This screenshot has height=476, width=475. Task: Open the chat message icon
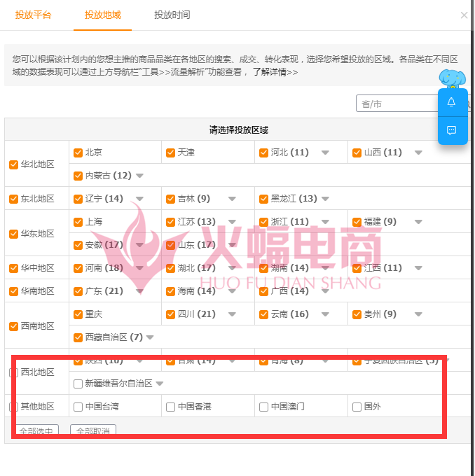tap(451, 130)
